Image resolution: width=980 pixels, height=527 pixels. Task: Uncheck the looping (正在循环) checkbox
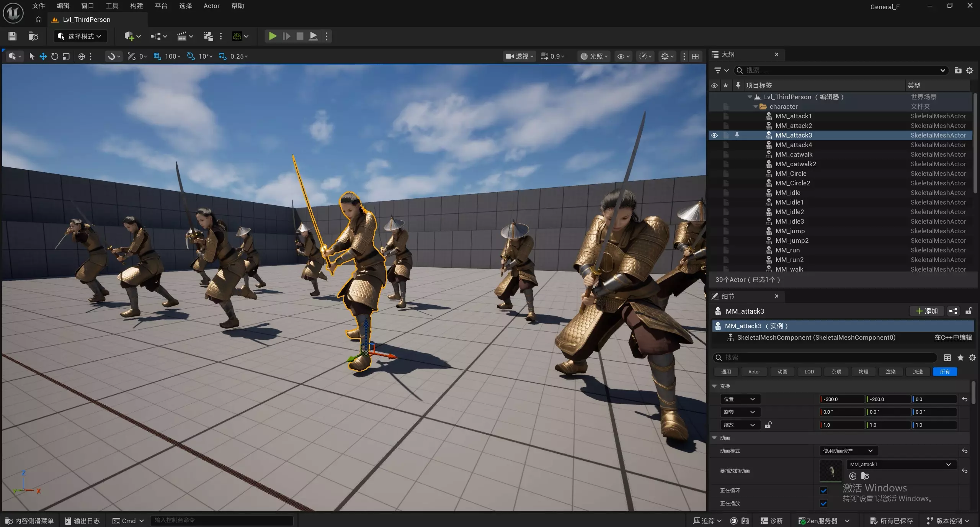(x=824, y=491)
